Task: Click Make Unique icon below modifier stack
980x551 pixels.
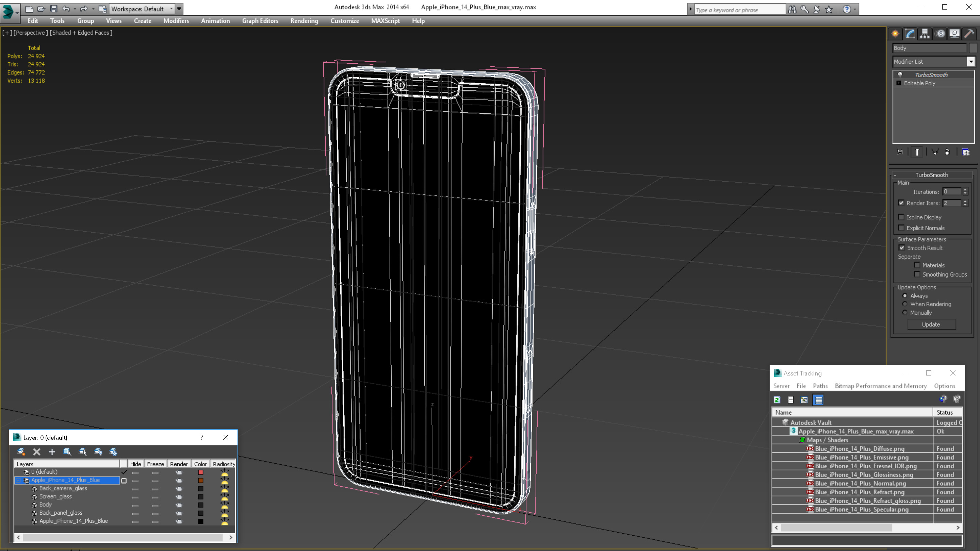Action: tap(935, 152)
